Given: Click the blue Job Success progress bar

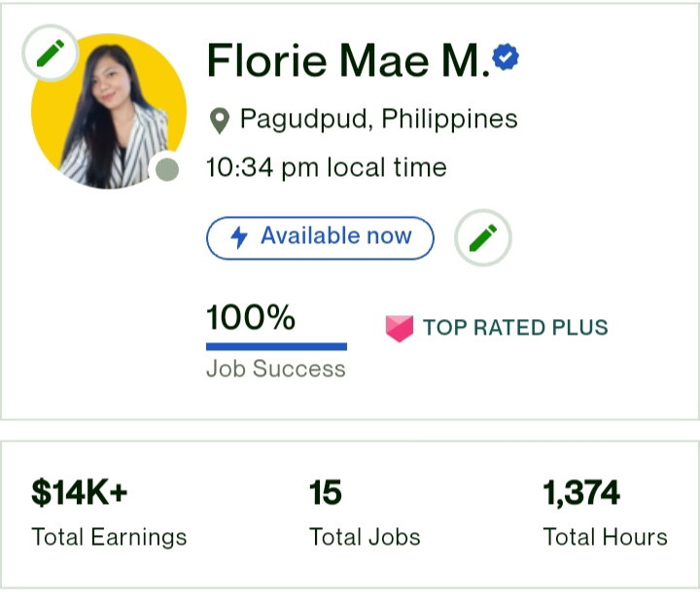Looking at the screenshot, I should [276, 346].
